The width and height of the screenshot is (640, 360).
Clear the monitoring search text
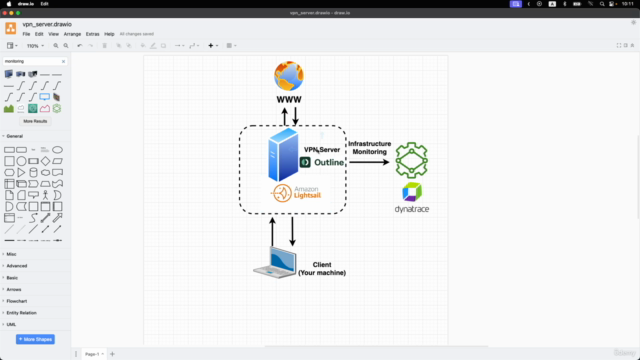(x=63, y=61)
